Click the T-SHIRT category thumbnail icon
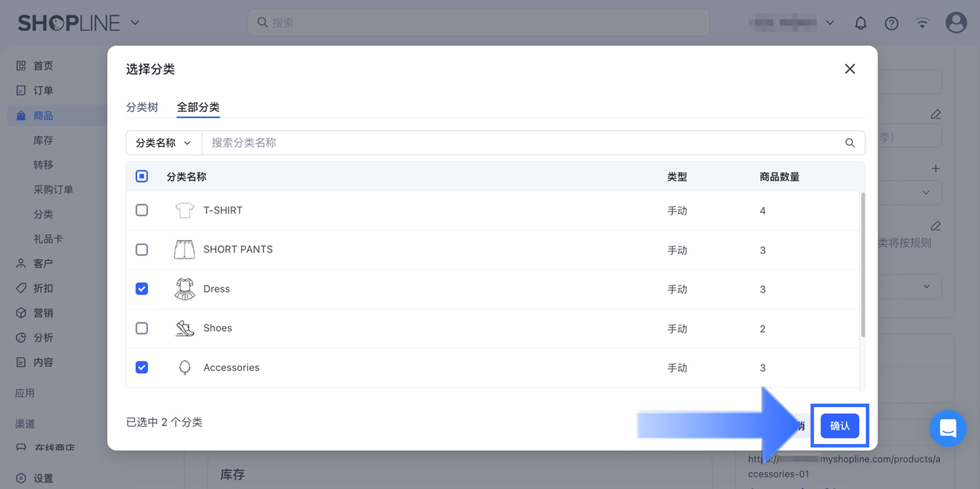Viewport: 980px width, 489px height. pos(184,210)
